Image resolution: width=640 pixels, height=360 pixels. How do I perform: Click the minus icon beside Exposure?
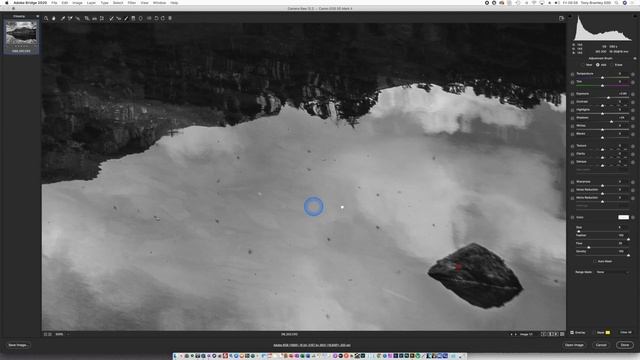(572, 94)
